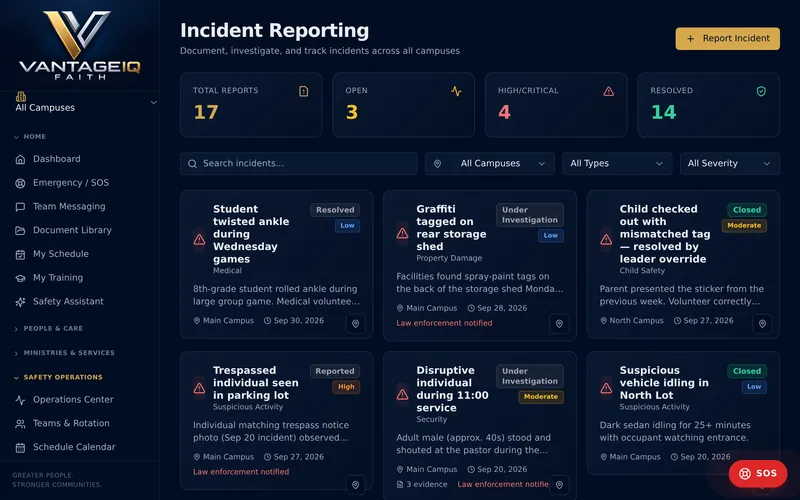Click the High/Critical 4 stat card
The height and width of the screenshot is (500, 800).
click(x=556, y=105)
